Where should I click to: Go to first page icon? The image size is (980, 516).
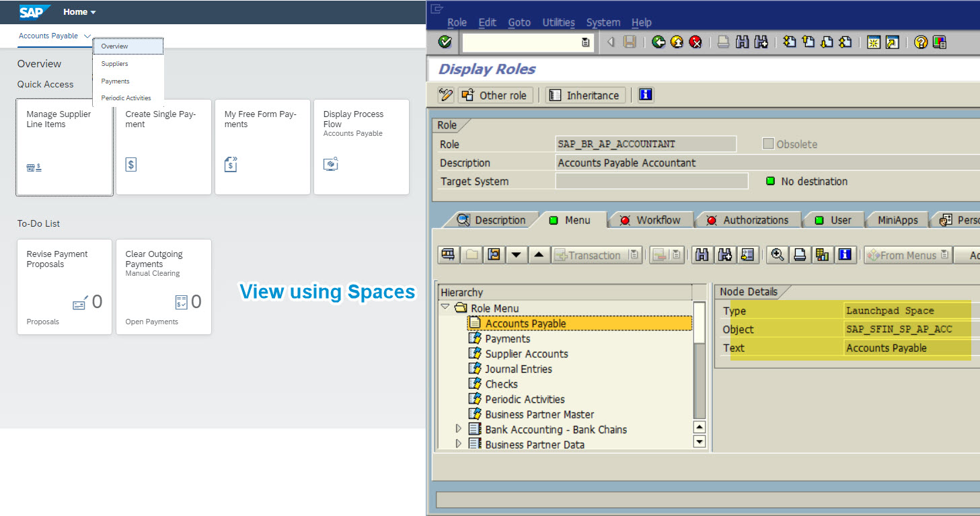pos(790,42)
